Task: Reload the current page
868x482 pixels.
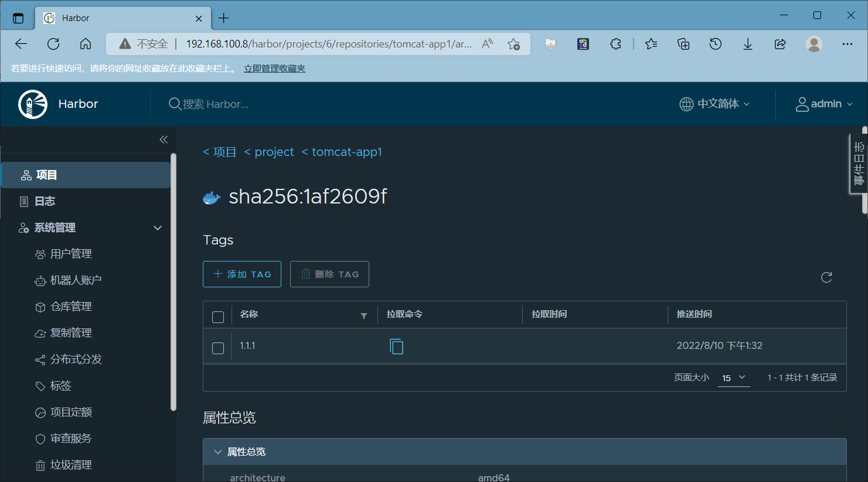Action: 53,44
